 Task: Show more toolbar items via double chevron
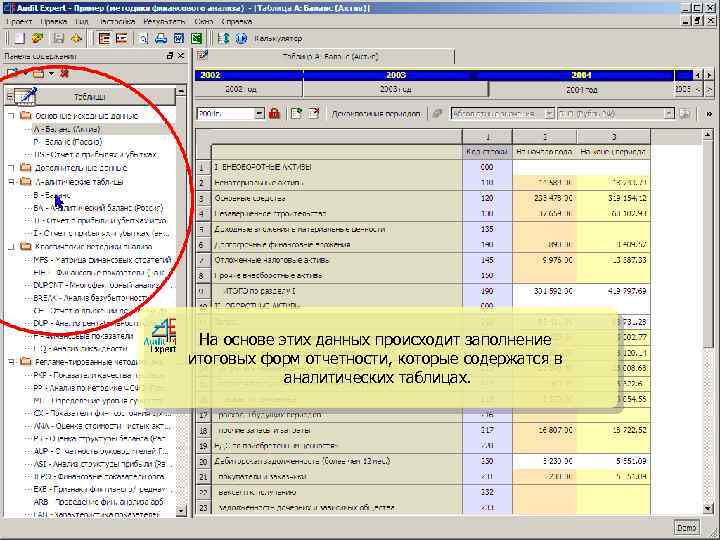[x=709, y=114]
